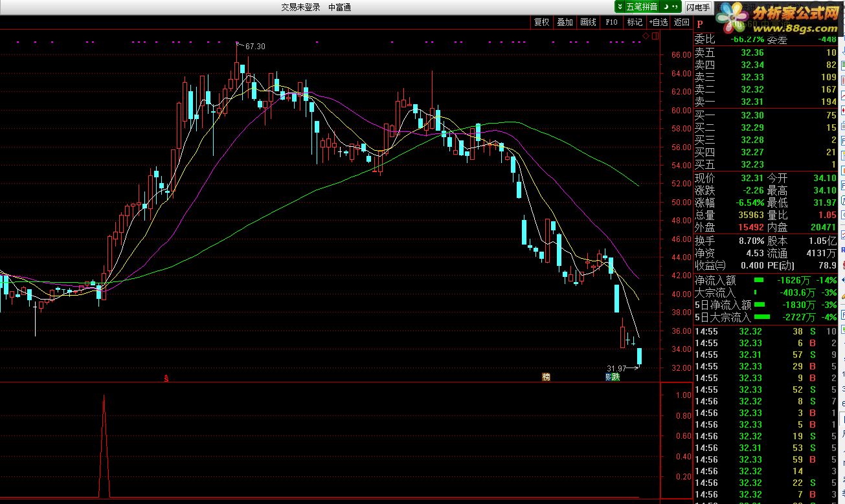845x504 pixels.
Task: Click the 31.97 low price label
Action: click(x=616, y=368)
